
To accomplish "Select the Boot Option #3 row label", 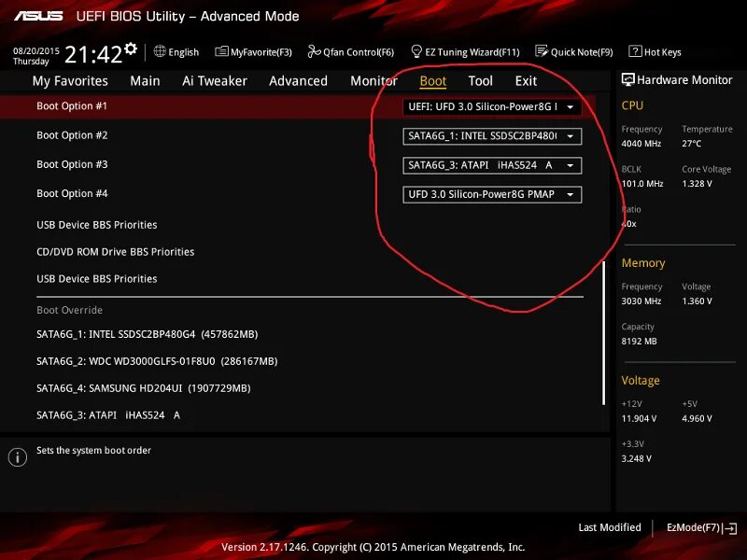I will [x=72, y=164].
